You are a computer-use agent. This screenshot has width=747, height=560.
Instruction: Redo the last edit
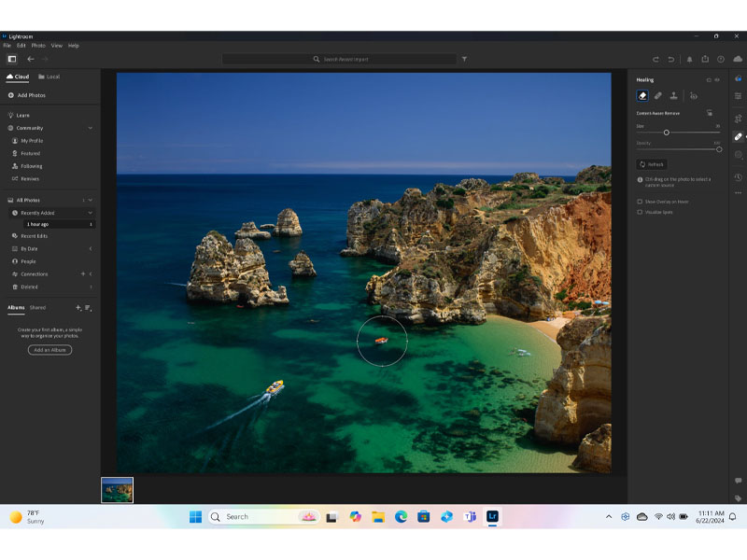[x=655, y=59]
